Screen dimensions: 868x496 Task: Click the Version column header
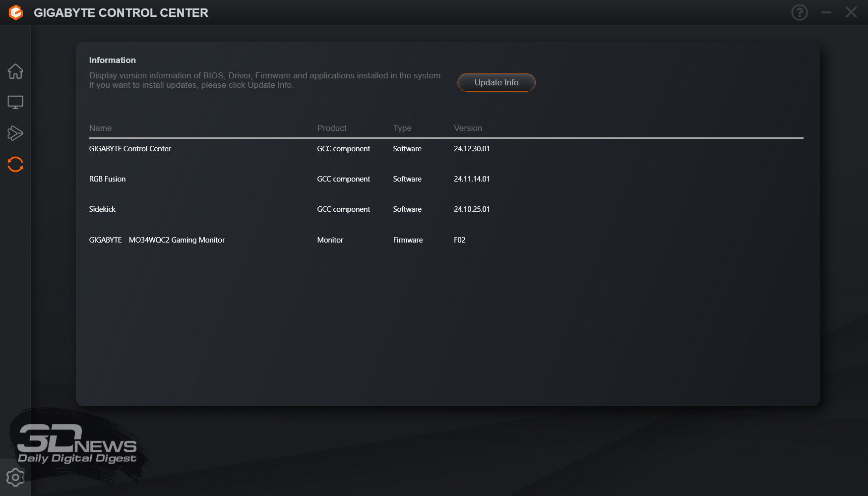tap(468, 128)
